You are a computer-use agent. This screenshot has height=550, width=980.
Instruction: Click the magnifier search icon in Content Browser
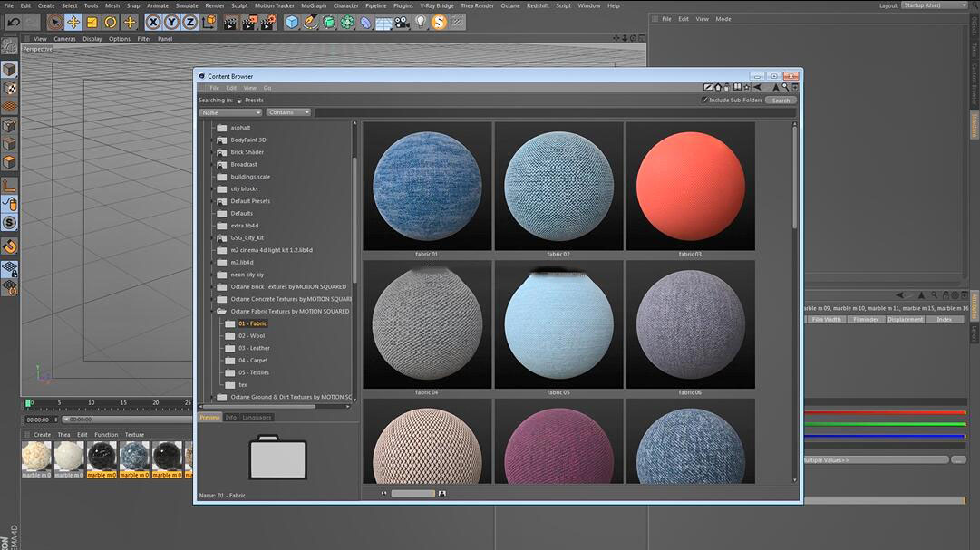[785, 88]
